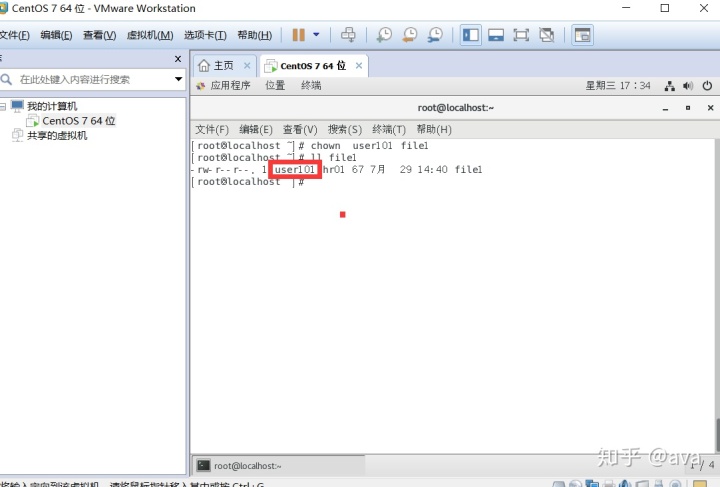Click the send Ctrl+Alt+Del icon
This screenshot has width=720, height=487.
point(348,35)
